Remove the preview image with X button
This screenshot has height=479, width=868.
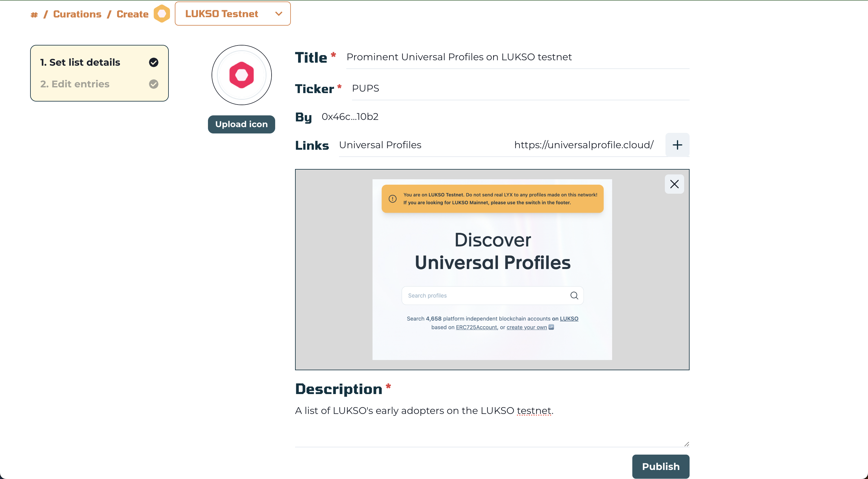[674, 184]
